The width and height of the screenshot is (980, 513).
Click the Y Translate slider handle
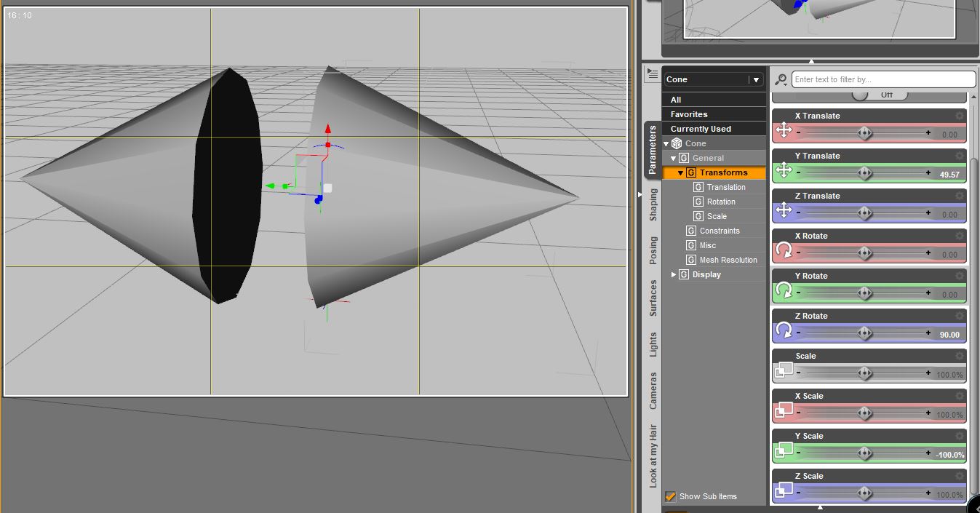point(864,172)
